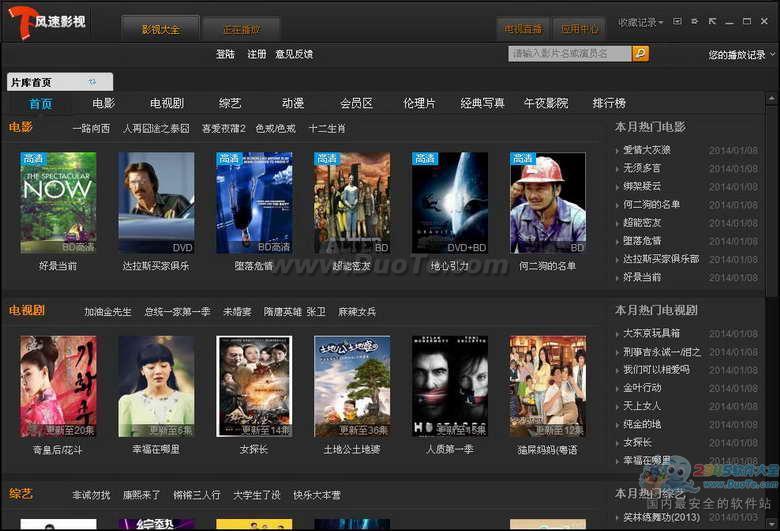This screenshot has width=780, height=531.
Task: Click the arrow icon beside the minimize button
Action: point(712,21)
